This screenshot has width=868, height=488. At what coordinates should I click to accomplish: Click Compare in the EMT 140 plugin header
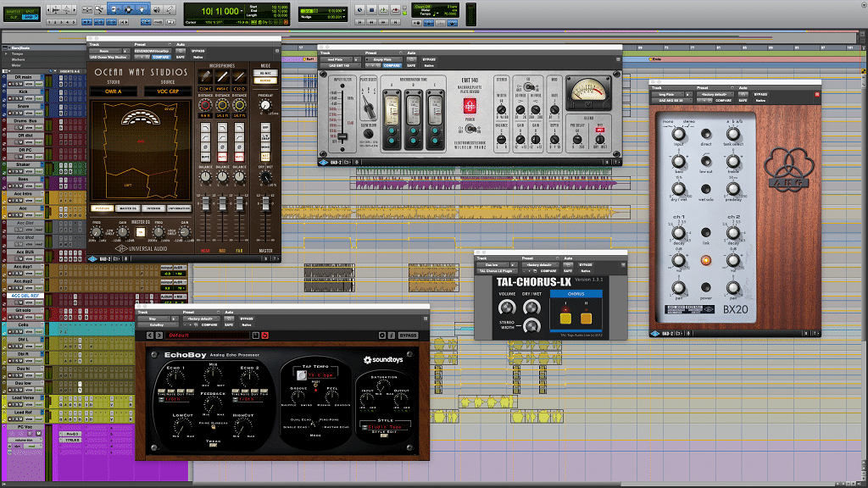(392, 65)
